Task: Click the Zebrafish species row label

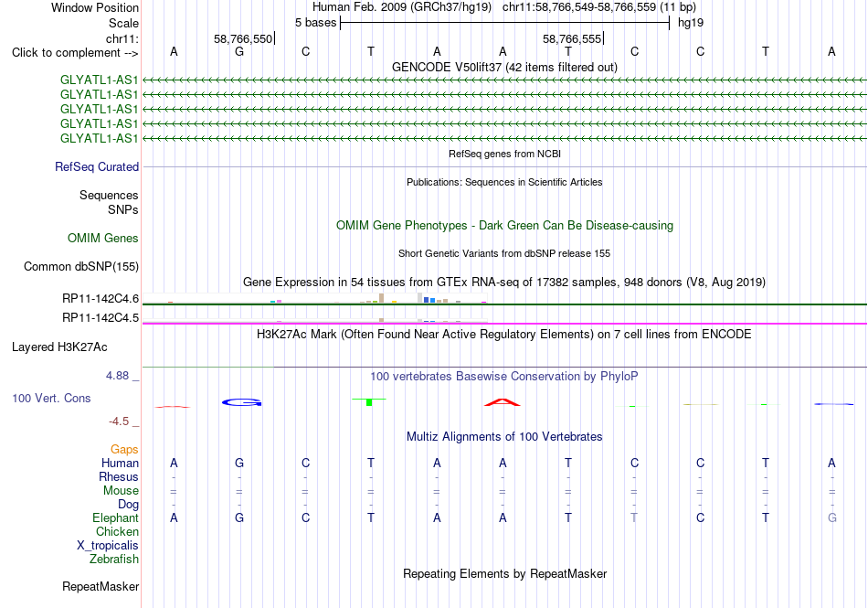Action: click(114, 560)
